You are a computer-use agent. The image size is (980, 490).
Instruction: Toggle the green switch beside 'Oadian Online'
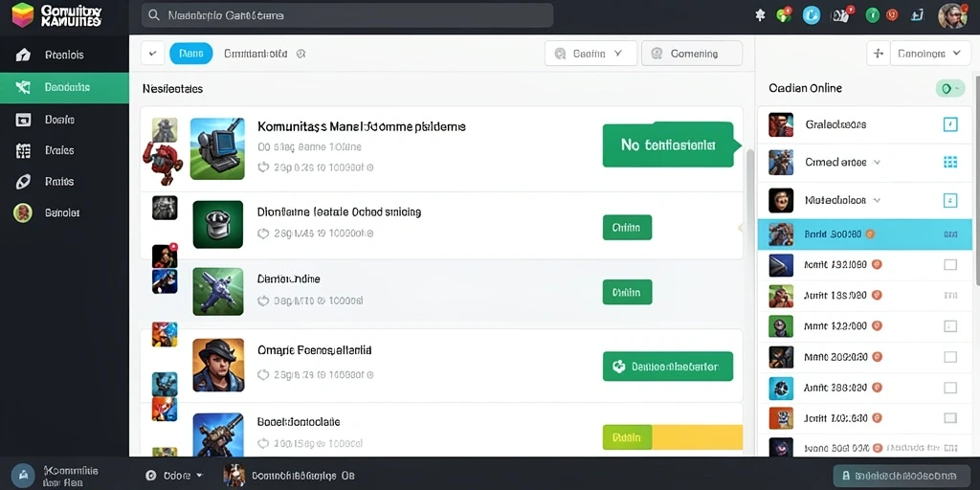click(950, 89)
